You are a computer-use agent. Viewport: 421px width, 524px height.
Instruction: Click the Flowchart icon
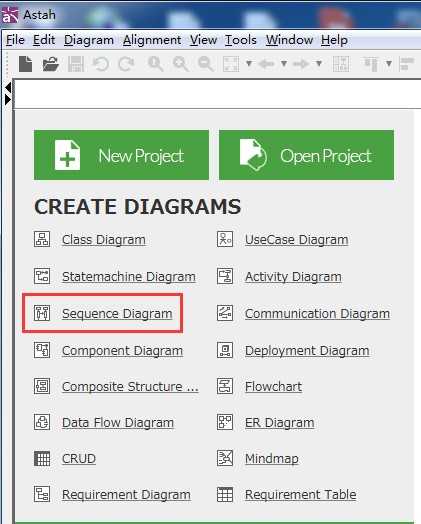click(225, 386)
